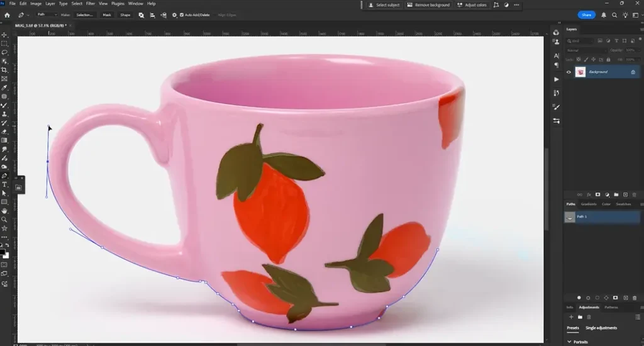This screenshot has width=644, height=346.
Task: Open the layer blend mode Normal dropdown
Action: (x=585, y=50)
